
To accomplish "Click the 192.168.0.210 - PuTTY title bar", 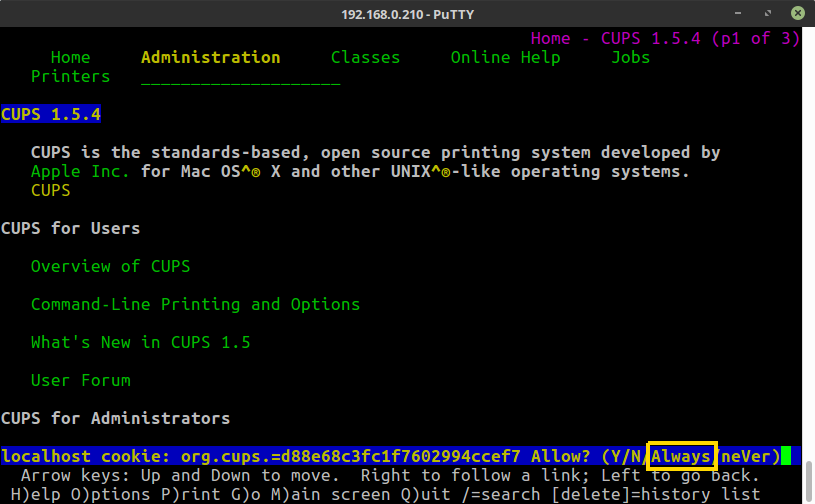I will 407,14.
